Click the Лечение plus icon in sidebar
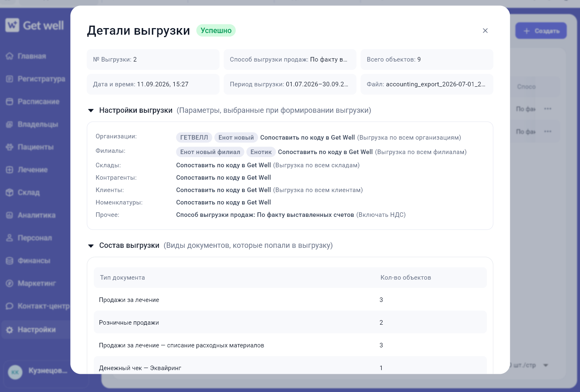This screenshot has width=580, height=392. [x=10, y=170]
